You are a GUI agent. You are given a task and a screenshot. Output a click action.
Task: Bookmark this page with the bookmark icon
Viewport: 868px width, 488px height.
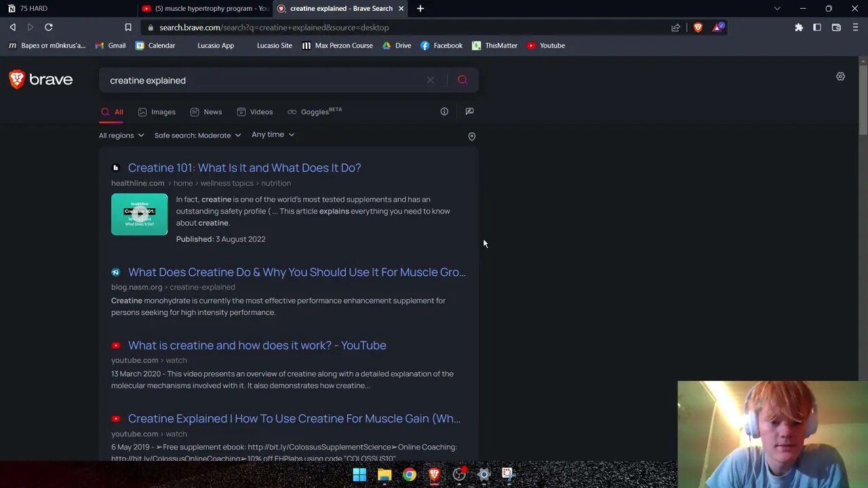tap(128, 27)
